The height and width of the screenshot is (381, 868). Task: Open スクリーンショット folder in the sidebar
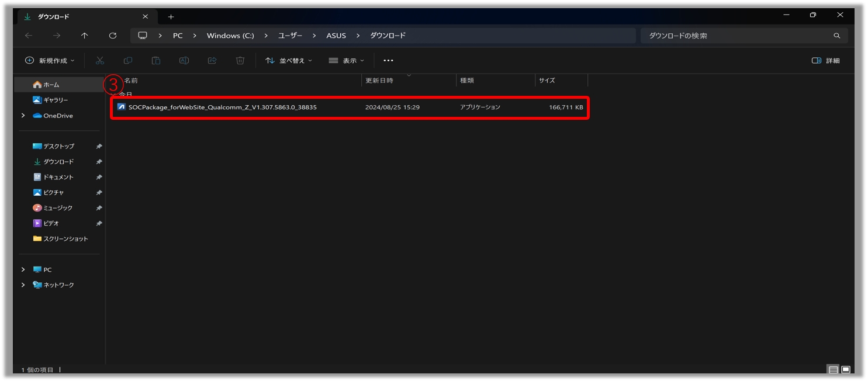pos(59,238)
